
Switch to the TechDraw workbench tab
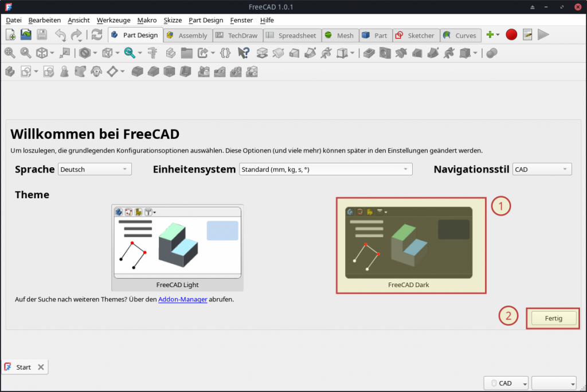click(237, 36)
